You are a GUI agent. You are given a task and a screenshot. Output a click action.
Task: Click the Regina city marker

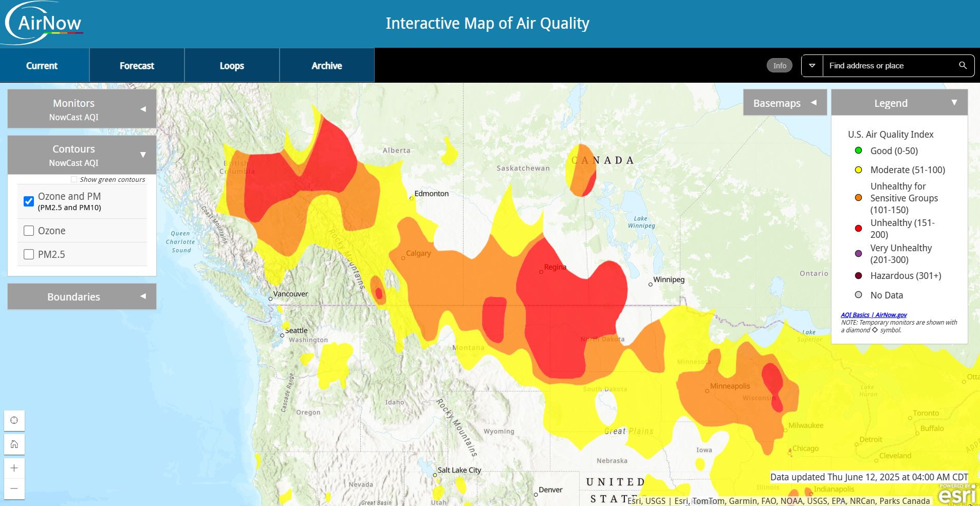(541, 272)
